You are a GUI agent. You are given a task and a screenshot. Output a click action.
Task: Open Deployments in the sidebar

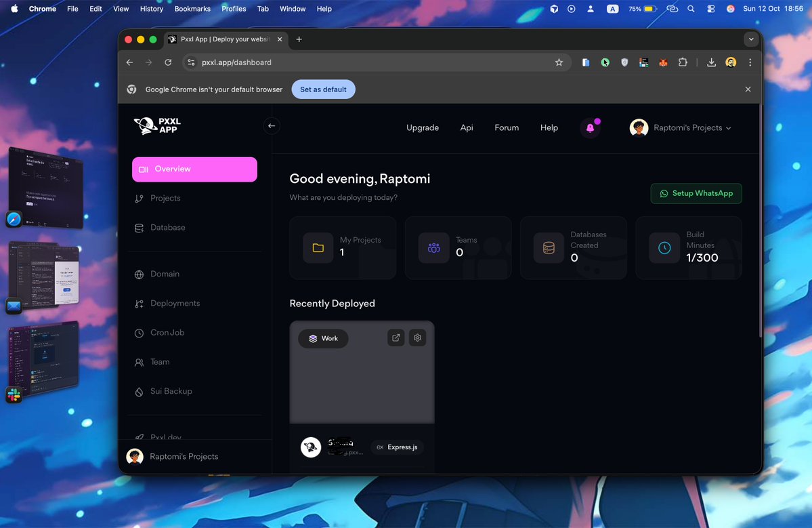(175, 304)
